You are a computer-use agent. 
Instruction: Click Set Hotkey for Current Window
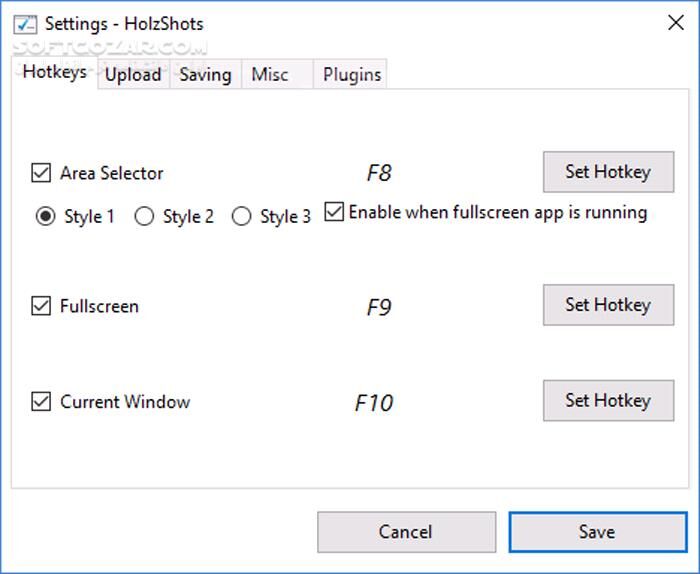click(607, 401)
